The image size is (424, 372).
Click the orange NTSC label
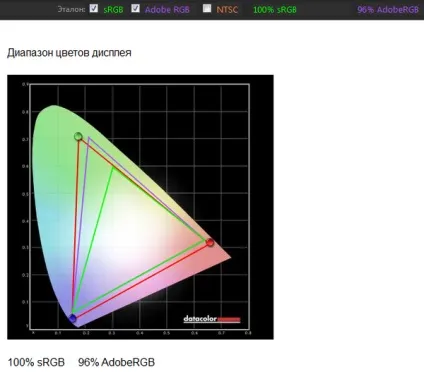(227, 9)
